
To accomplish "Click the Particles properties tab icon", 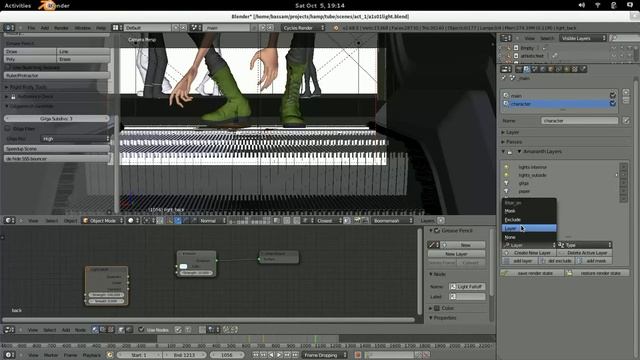I will (x=583, y=69).
